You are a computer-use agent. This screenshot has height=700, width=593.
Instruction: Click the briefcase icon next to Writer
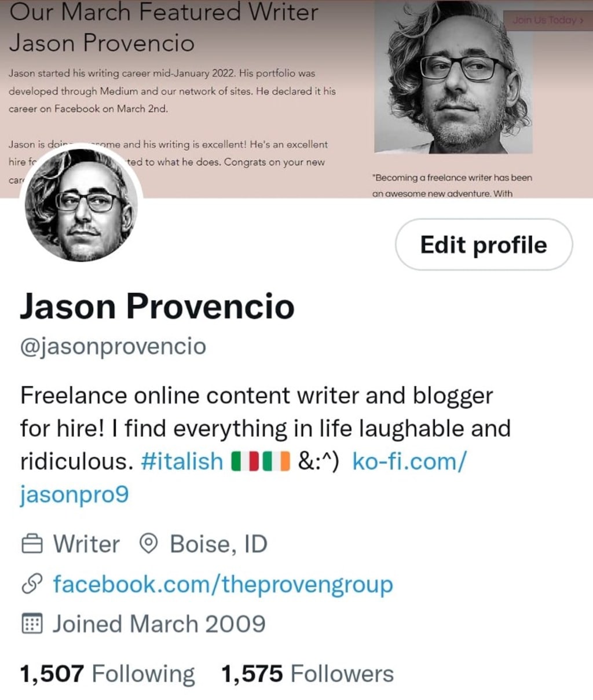(32, 544)
